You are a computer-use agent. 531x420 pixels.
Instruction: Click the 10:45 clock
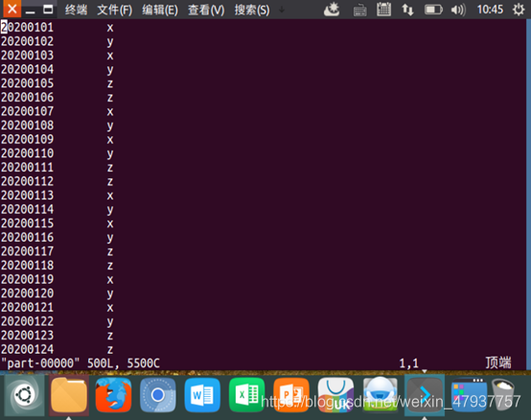(490, 10)
